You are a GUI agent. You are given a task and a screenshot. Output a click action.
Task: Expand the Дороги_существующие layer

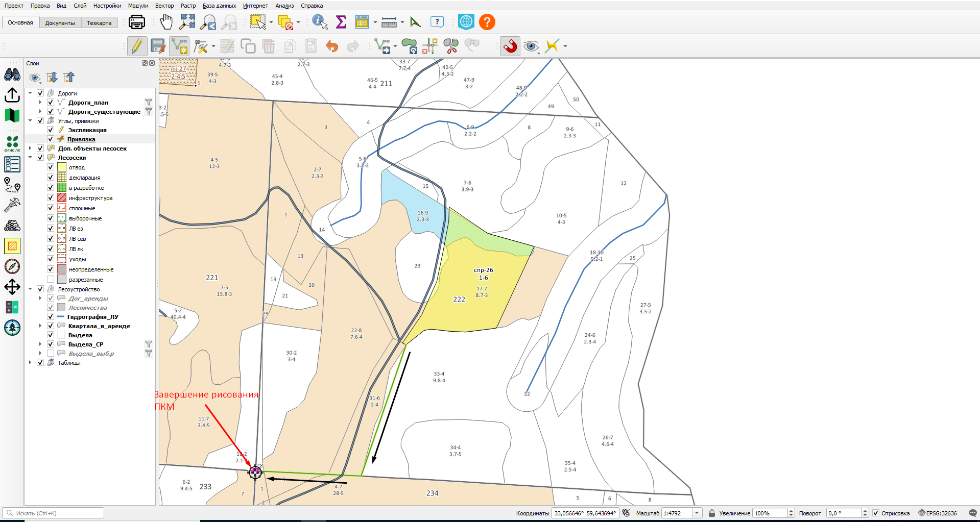pyautogui.click(x=40, y=111)
